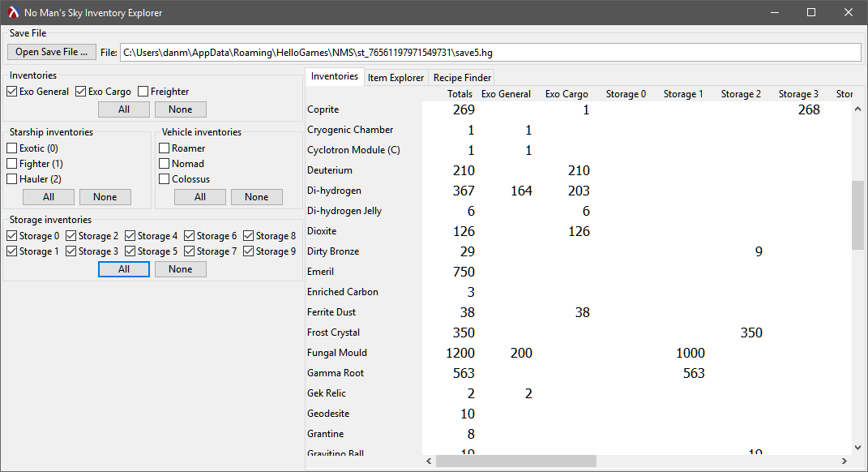Enable Exotic (0) starship checkbox

11,148
